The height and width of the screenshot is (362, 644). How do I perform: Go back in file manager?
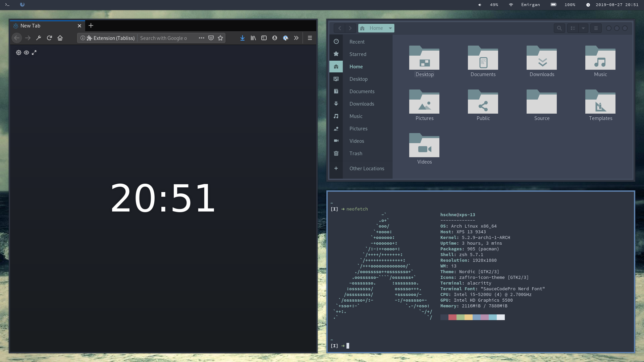point(339,28)
